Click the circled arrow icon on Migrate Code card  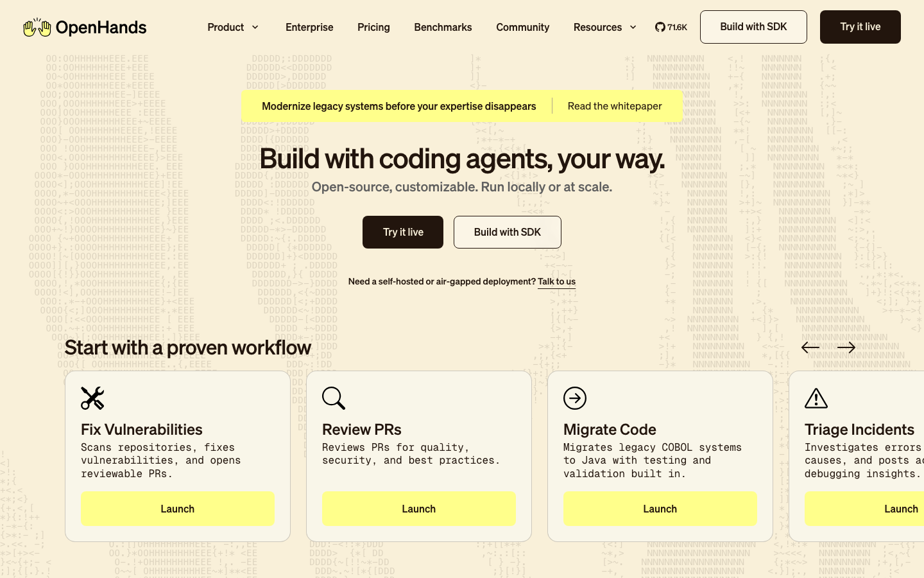coord(575,398)
